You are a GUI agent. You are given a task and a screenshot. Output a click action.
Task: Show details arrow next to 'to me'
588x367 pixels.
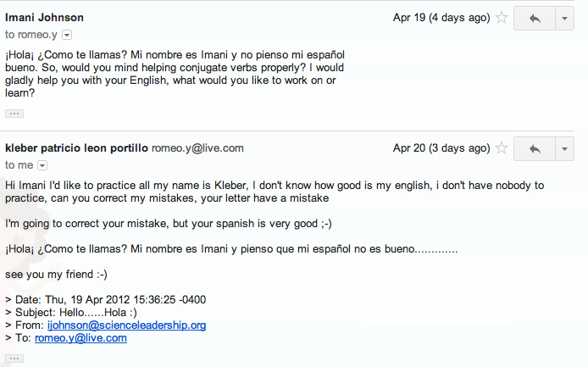(x=42, y=165)
